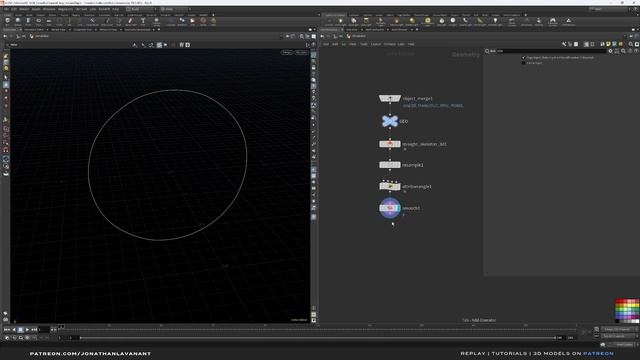Screen dimensions: 640x360
Task: Open the Modify shelf tab
Action: tap(18, 15)
